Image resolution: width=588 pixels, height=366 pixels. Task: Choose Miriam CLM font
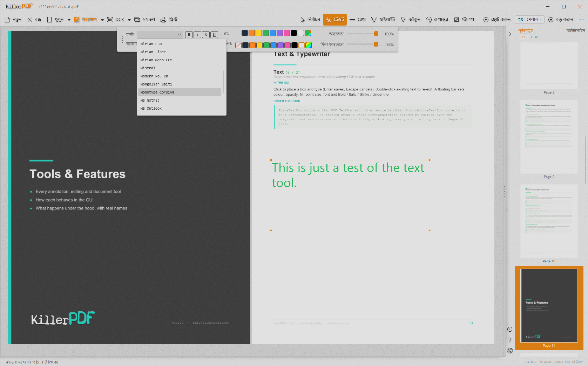tap(180, 44)
